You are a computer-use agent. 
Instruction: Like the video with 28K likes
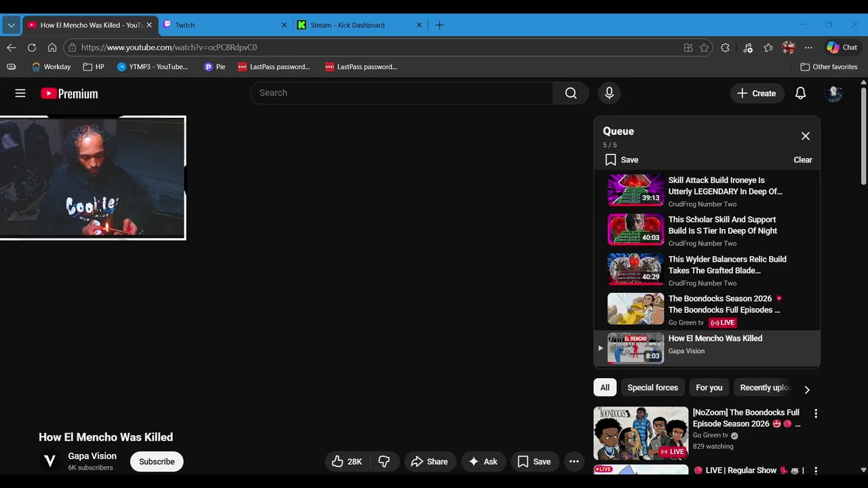(347, 462)
